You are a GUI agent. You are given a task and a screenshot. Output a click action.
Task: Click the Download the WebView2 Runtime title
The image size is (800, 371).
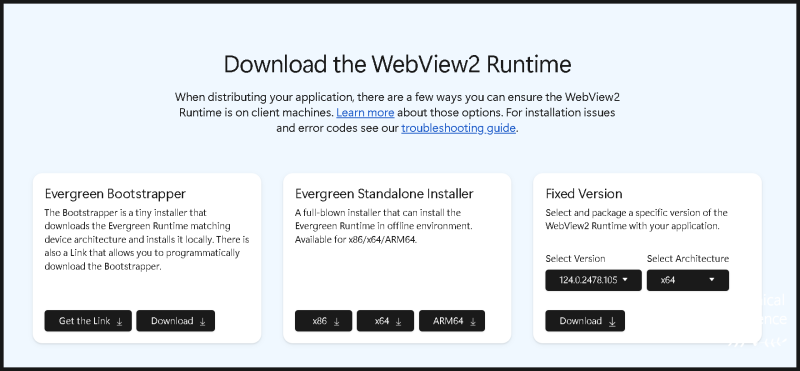pyautogui.click(x=397, y=65)
